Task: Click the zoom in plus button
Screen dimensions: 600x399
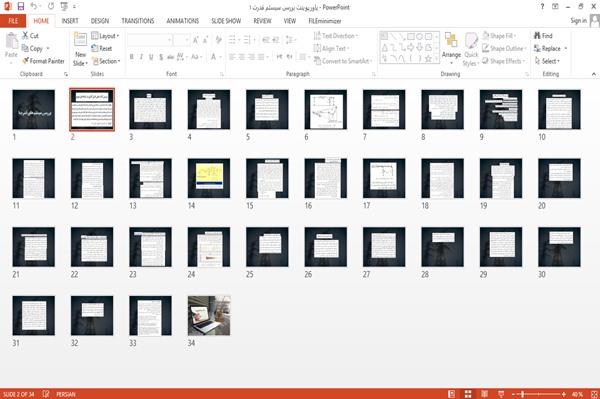Action: coord(564,394)
